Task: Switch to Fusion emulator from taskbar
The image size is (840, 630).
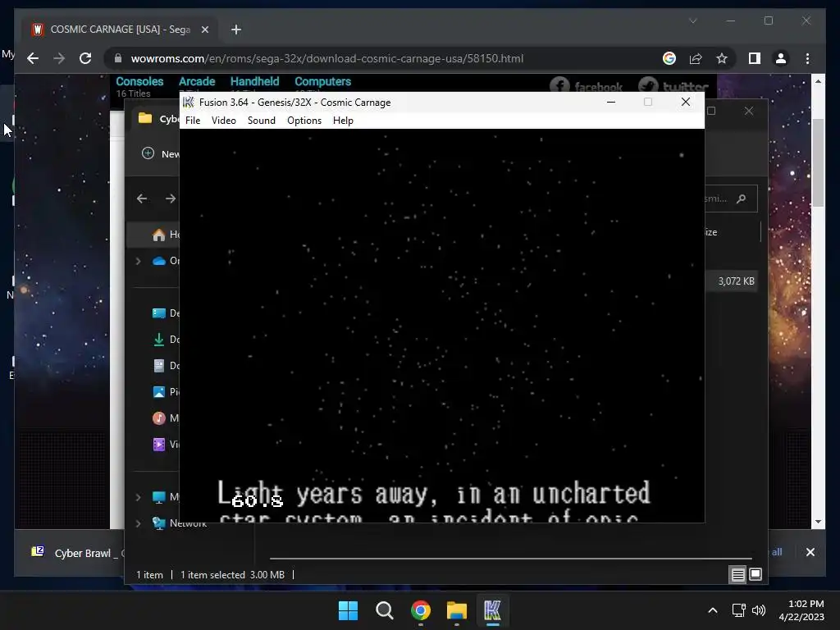Action: (492, 610)
